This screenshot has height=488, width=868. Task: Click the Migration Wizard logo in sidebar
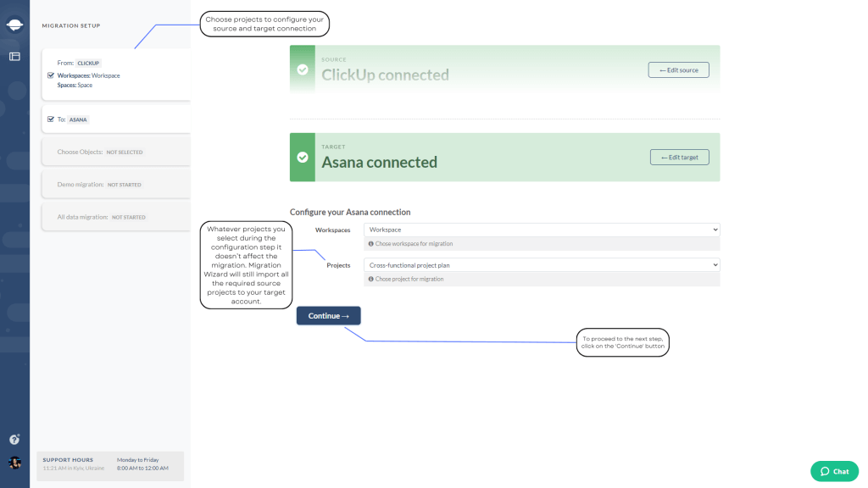14,24
